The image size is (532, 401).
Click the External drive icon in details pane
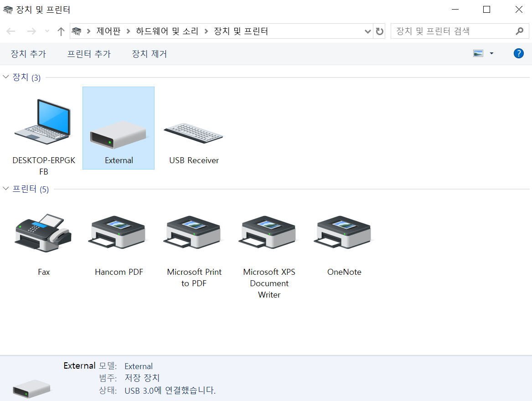31,388
